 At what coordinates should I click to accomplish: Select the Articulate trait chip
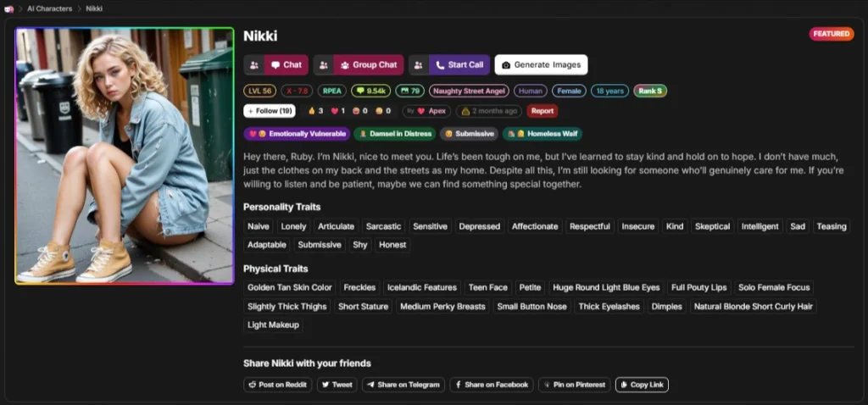tap(336, 226)
